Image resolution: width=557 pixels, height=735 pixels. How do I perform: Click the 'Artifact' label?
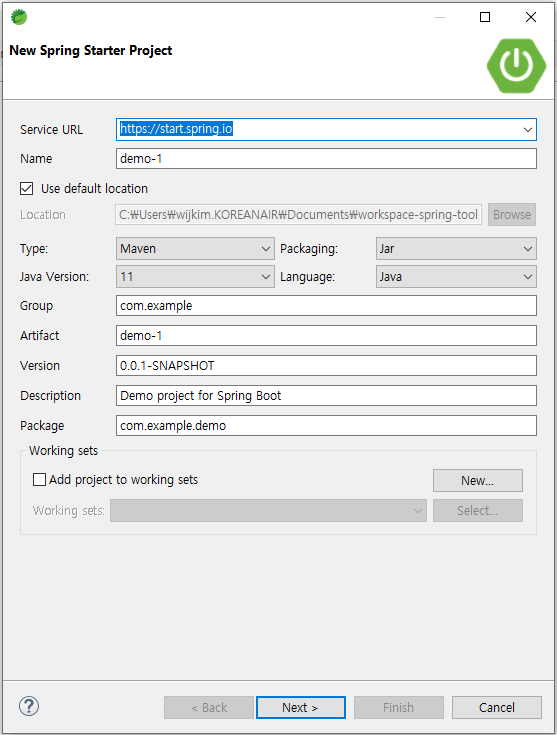(x=40, y=336)
